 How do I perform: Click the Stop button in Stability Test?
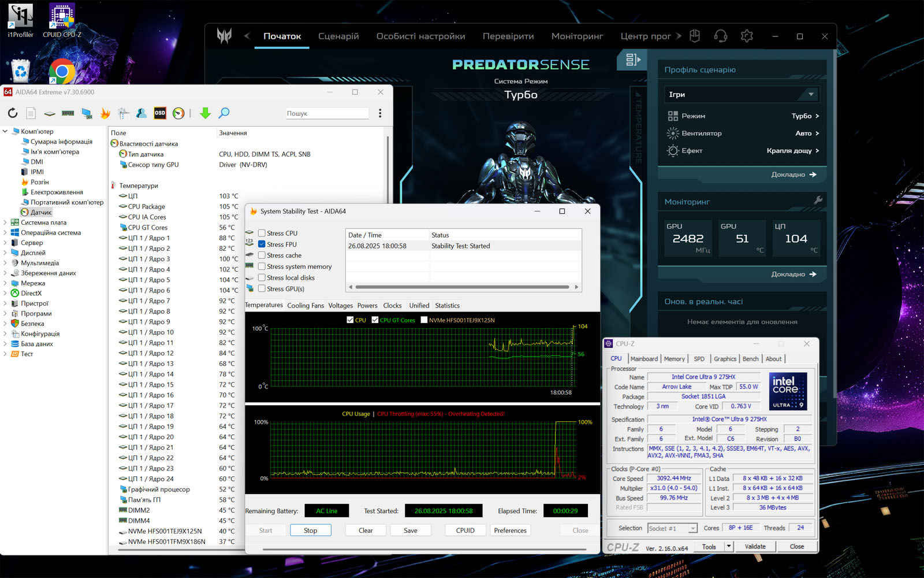[x=310, y=531]
